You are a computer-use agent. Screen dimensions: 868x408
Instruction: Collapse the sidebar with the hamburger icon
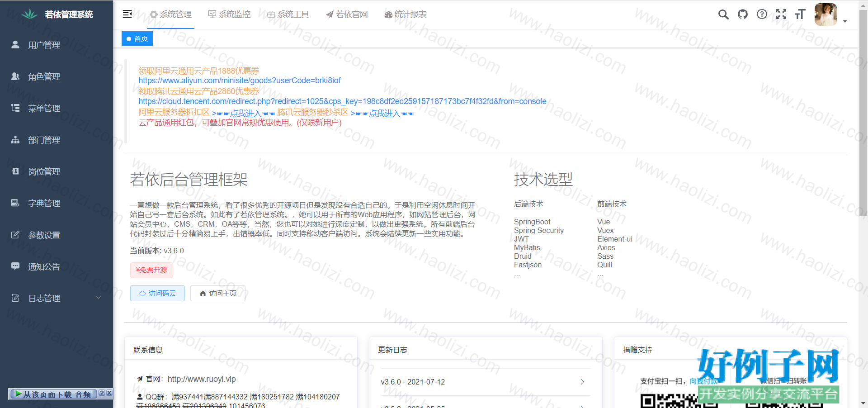127,14
